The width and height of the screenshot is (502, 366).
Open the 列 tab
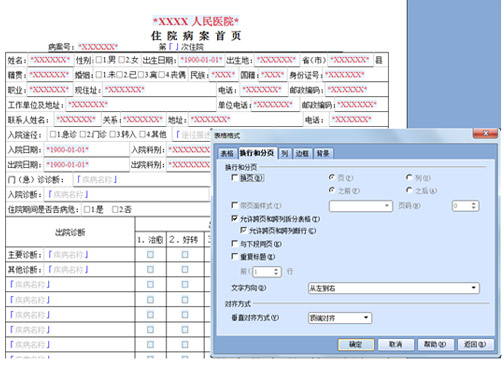284,153
